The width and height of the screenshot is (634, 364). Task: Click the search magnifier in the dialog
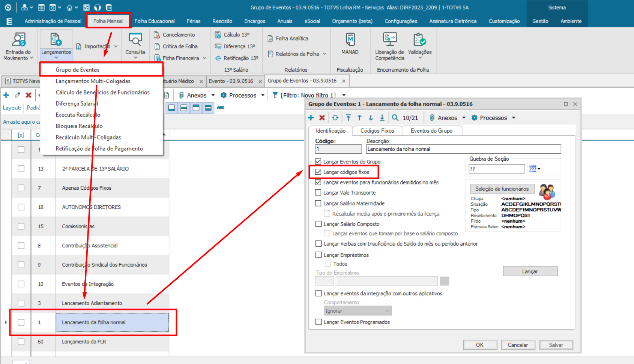tap(395, 118)
